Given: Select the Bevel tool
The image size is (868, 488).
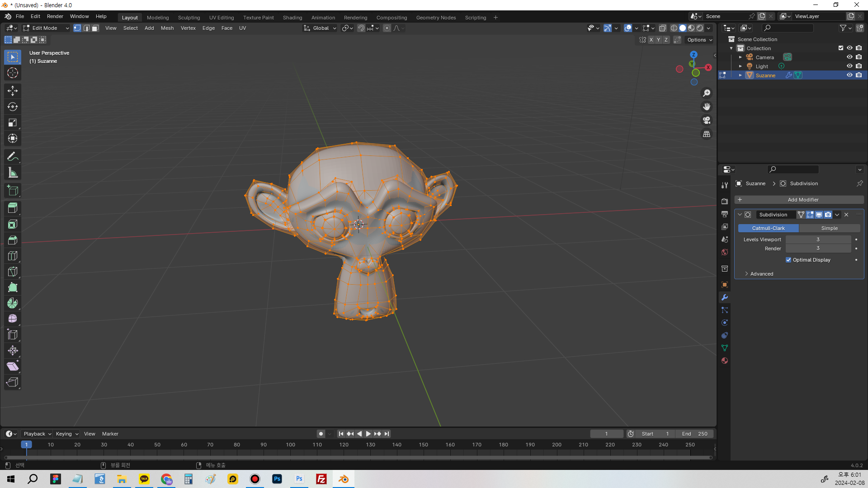Looking at the screenshot, I should [x=13, y=240].
